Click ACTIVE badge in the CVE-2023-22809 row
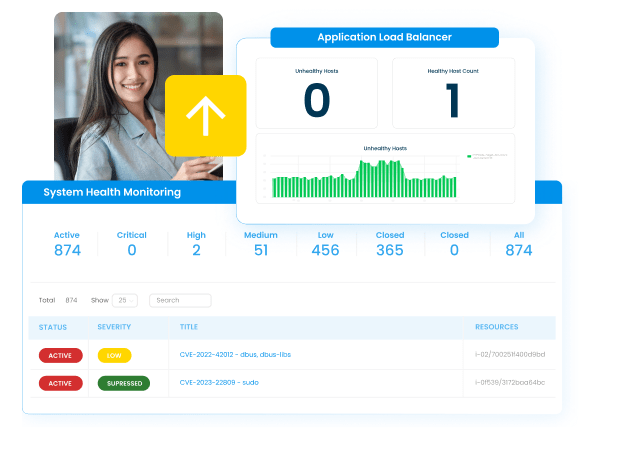The image size is (620, 450). click(x=60, y=383)
